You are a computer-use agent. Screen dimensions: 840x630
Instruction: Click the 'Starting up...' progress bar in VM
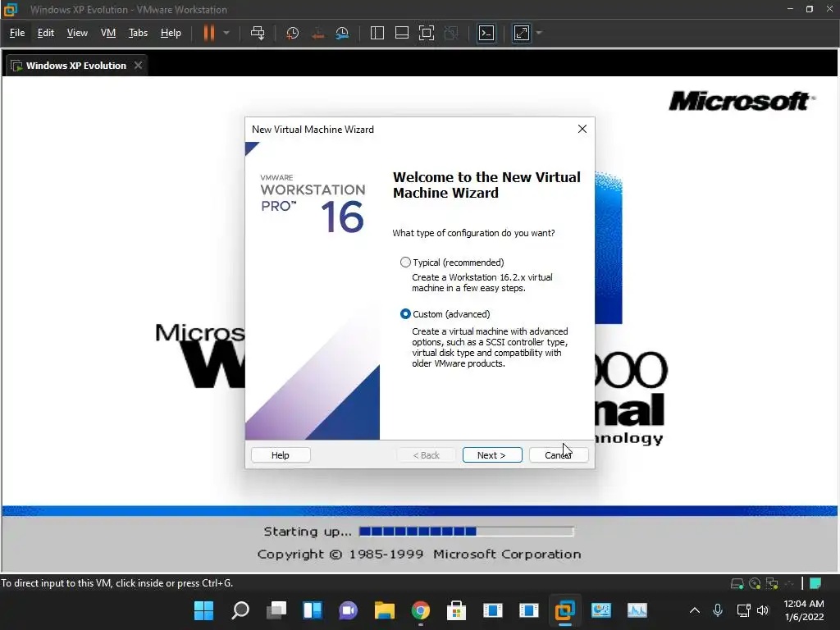(x=466, y=532)
